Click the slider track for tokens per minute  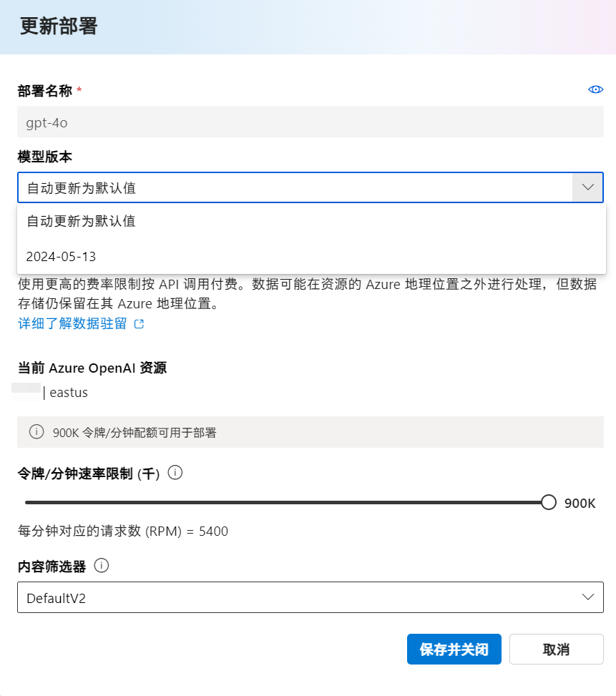coord(284,502)
